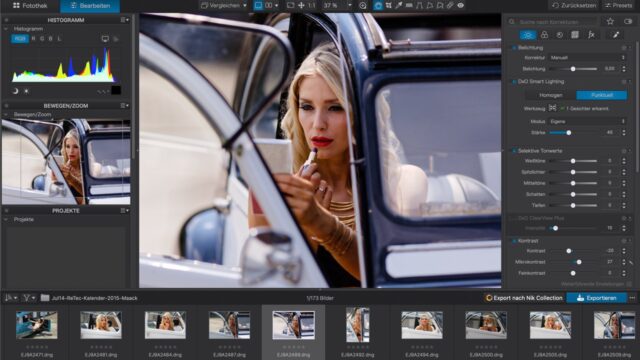
Task: Select the R histogram channel
Action: pyautogui.click(x=33, y=39)
